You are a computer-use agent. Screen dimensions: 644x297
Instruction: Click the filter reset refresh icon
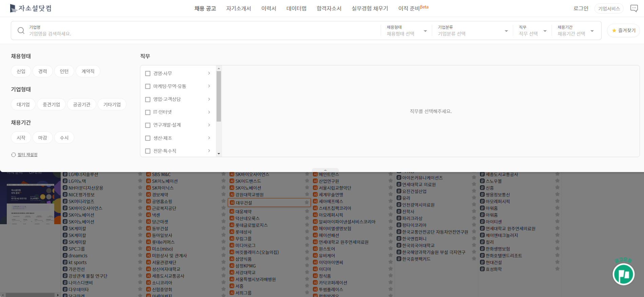coord(14,155)
